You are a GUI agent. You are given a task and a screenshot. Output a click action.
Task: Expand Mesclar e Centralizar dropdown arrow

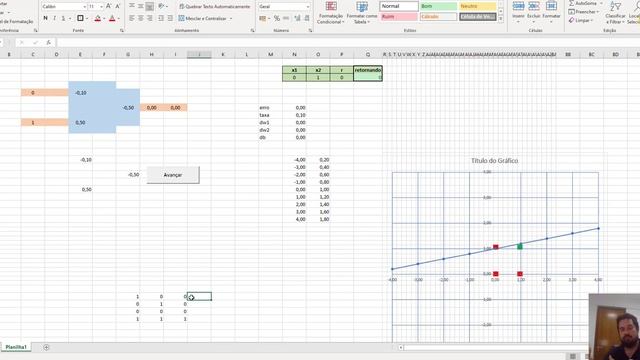click(x=231, y=19)
